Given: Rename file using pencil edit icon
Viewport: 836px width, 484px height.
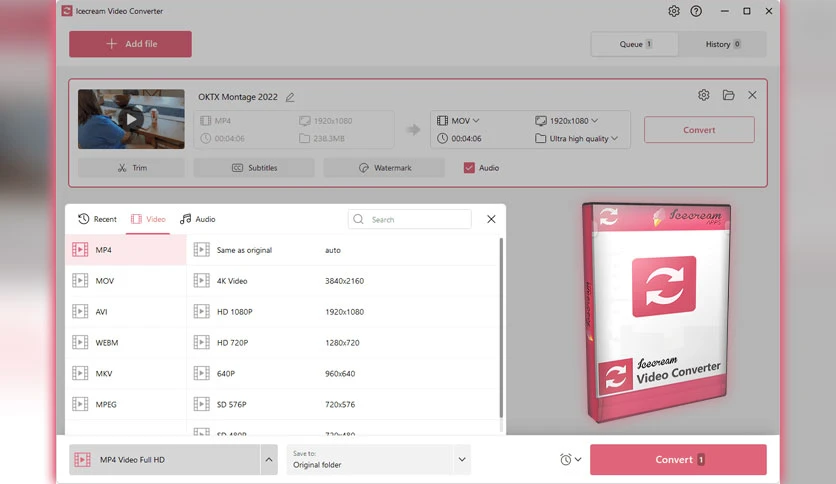Looking at the screenshot, I should 290,97.
